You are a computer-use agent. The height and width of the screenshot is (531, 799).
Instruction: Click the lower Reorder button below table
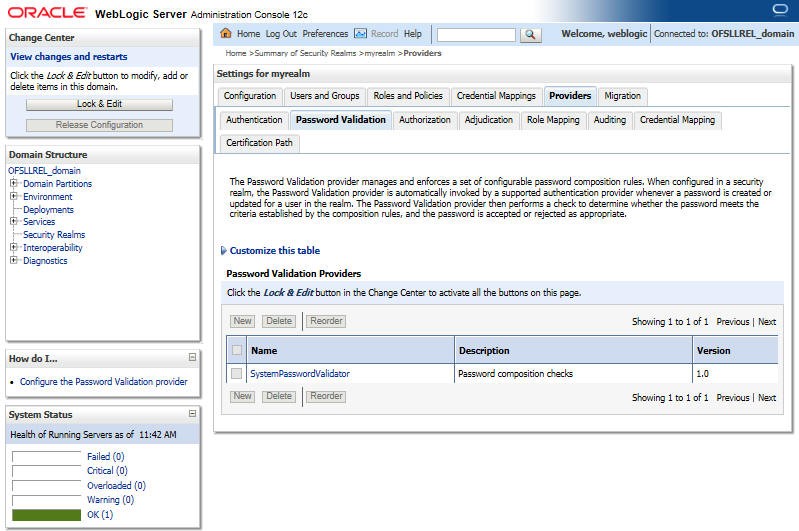point(326,396)
